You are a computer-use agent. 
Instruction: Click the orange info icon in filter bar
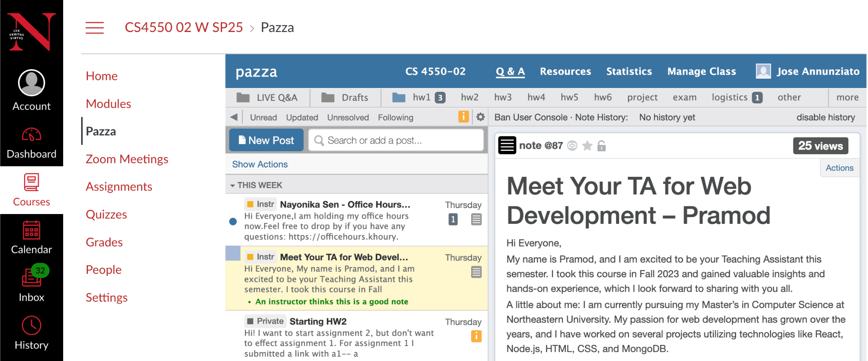pyautogui.click(x=463, y=117)
